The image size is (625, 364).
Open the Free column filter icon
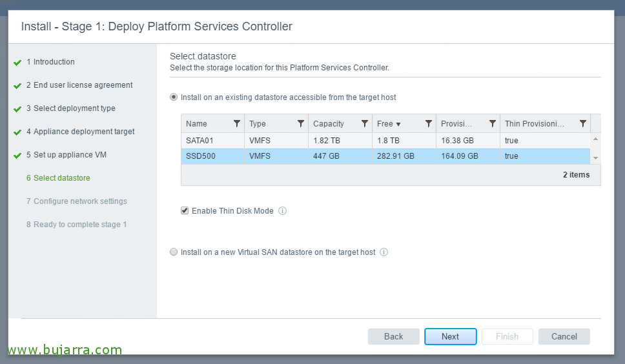[x=429, y=124]
